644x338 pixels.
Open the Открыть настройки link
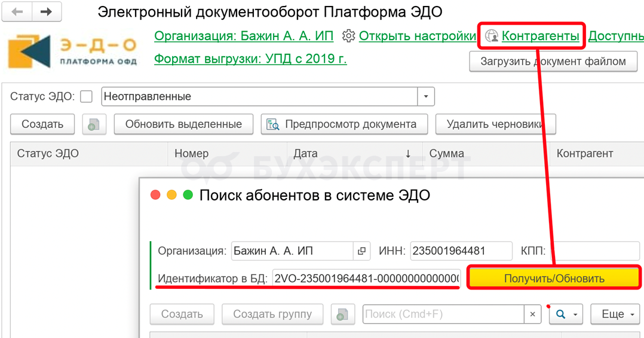(417, 36)
